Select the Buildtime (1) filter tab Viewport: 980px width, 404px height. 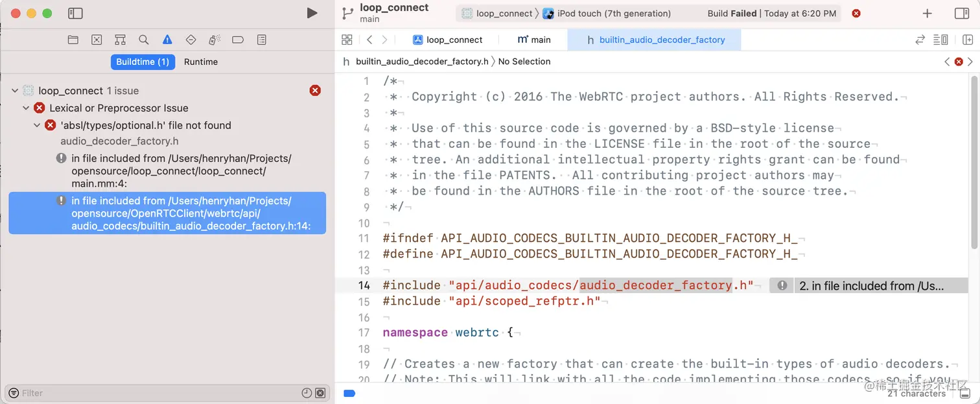click(143, 62)
